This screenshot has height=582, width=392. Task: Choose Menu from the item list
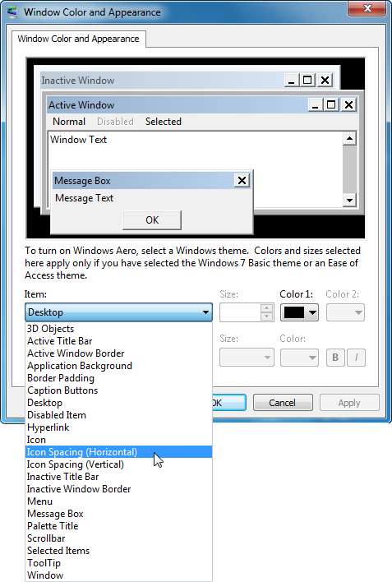pos(119,501)
